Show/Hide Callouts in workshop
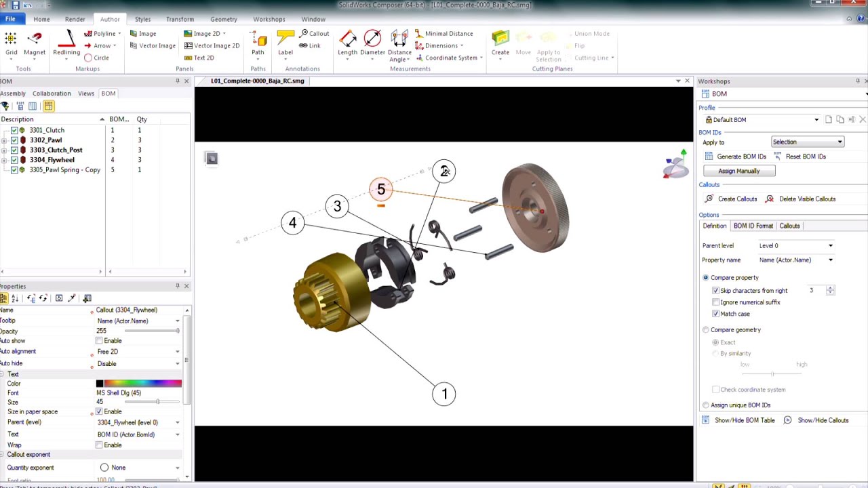The height and width of the screenshot is (488, 868). tap(816, 420)
